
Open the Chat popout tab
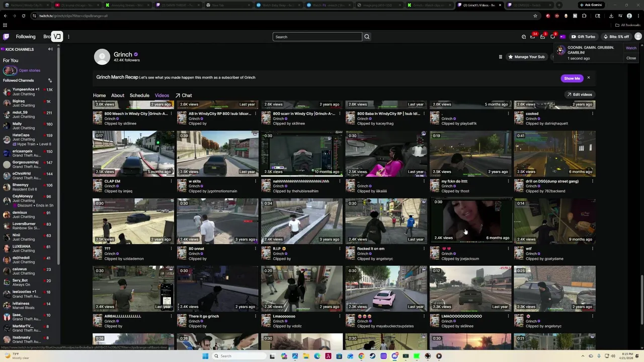184,96
